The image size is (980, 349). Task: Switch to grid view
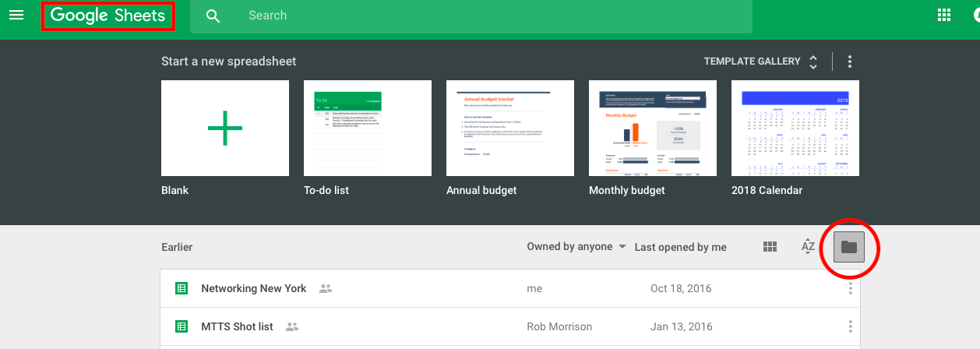point(770,247)
